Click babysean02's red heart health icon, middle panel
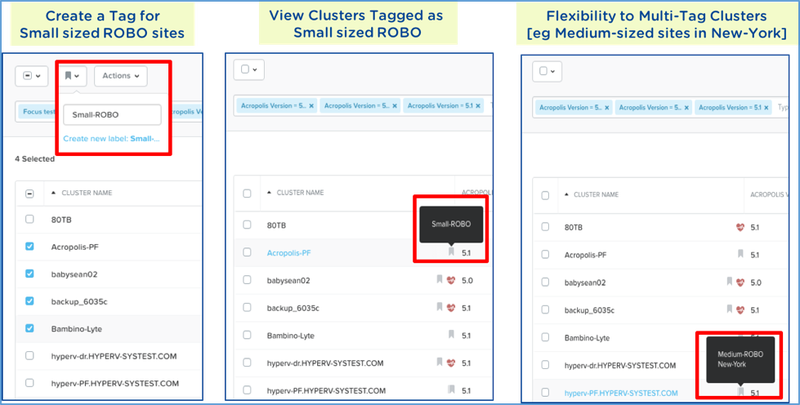 pos(451,280)
